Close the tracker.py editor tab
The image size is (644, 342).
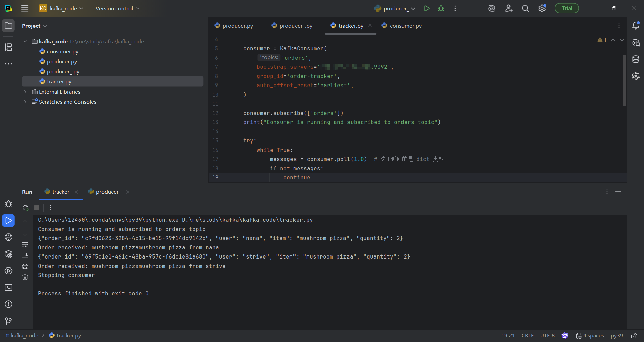[x=370, y=25]
